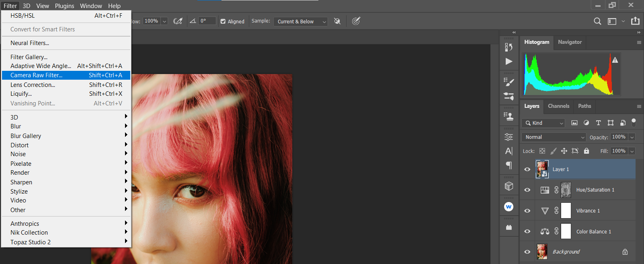Lock image pixels brush icon

click(554, 151)
